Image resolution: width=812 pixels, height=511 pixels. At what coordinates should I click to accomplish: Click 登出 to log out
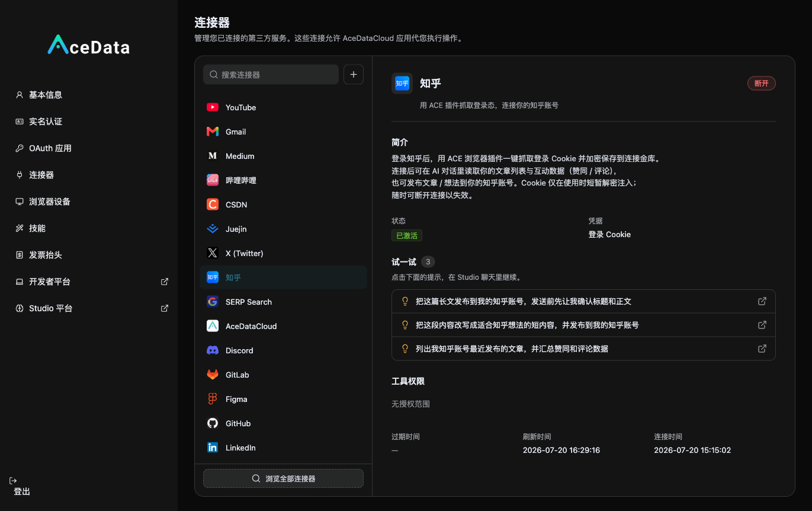[x=22, y=491]
